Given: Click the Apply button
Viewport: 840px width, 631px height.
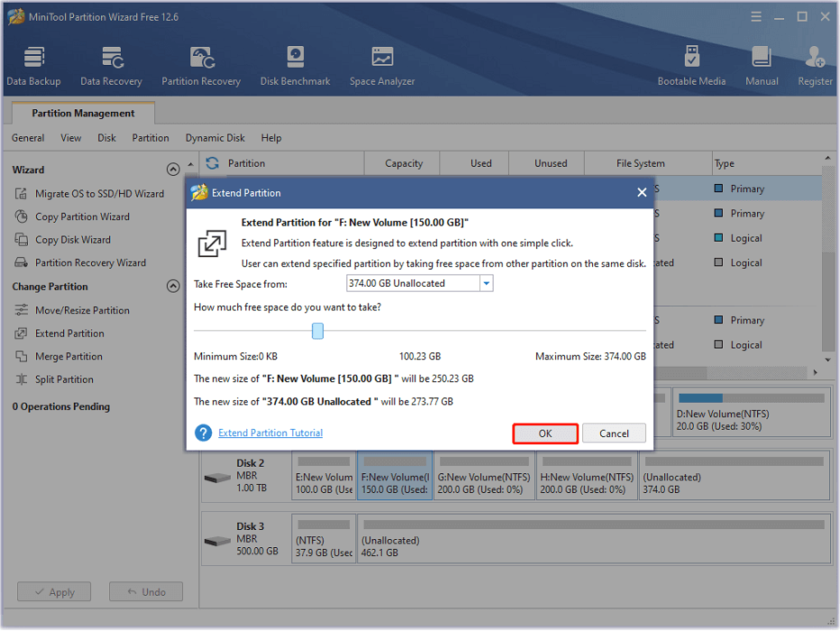Looking at the screenshot, I should click(x=54, y=592).
